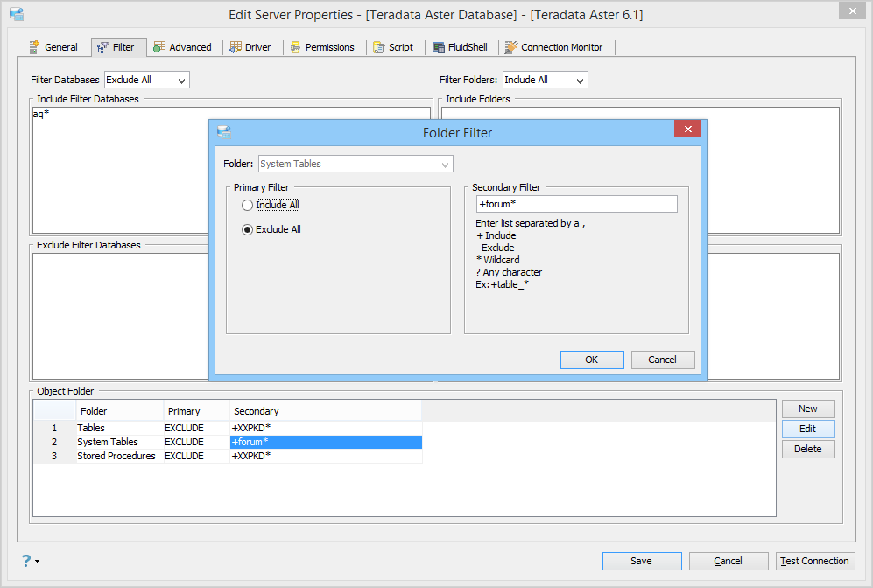Click the Secondary Filter text field
The image size is (873, 588).
(x=577, y=204)
